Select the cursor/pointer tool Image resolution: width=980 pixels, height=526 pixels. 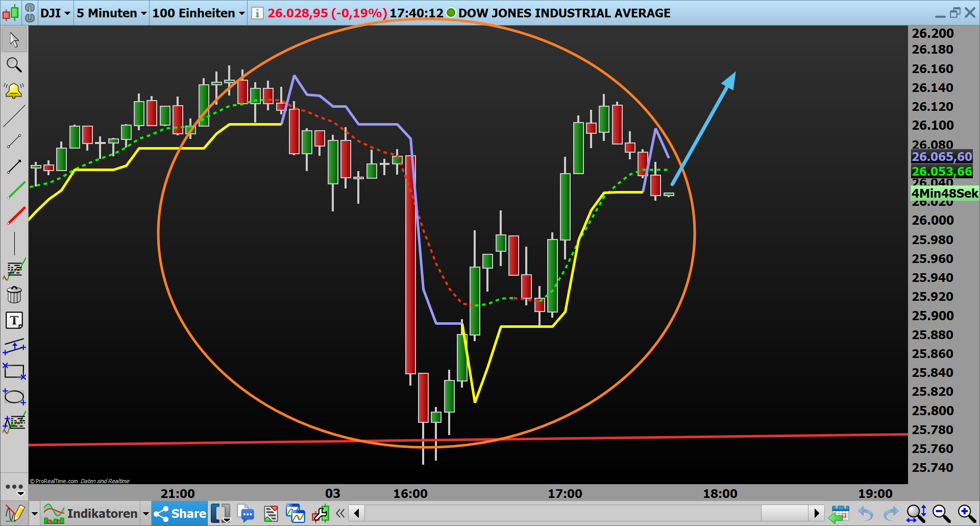pos(14,39)
